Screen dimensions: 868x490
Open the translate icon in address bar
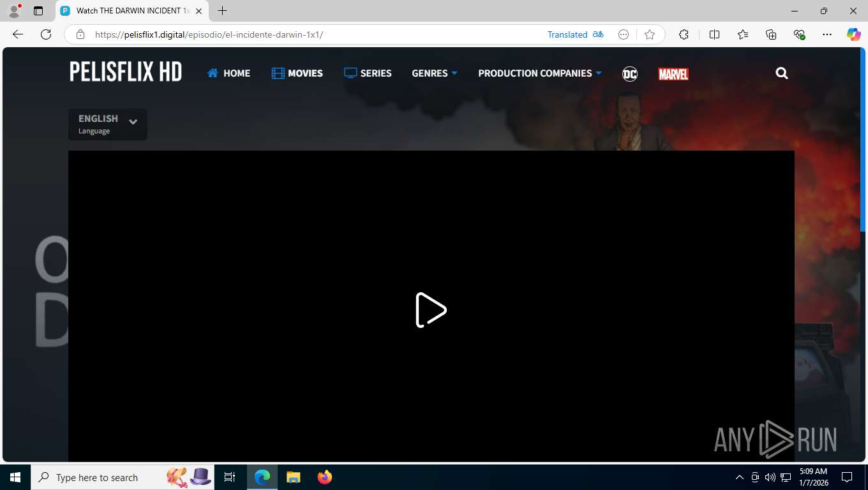pyautogui.click(x=598, y=34)
